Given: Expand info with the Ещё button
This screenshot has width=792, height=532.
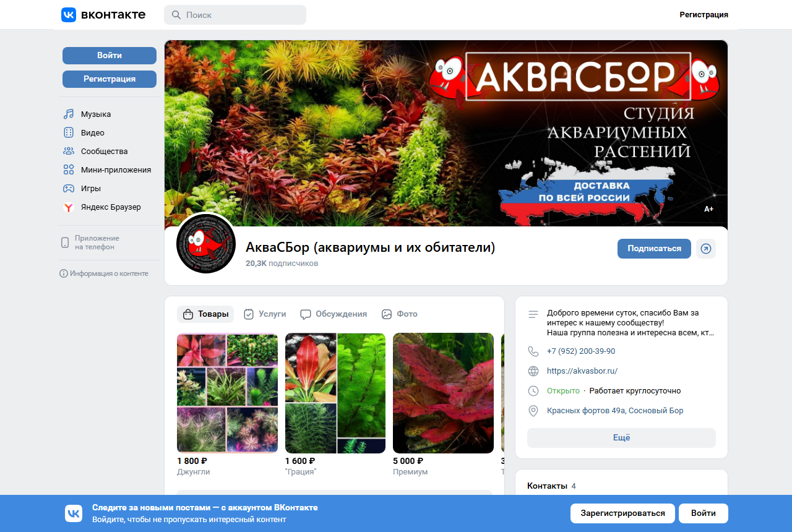Looking at the screenshot, I should (621, 438).
